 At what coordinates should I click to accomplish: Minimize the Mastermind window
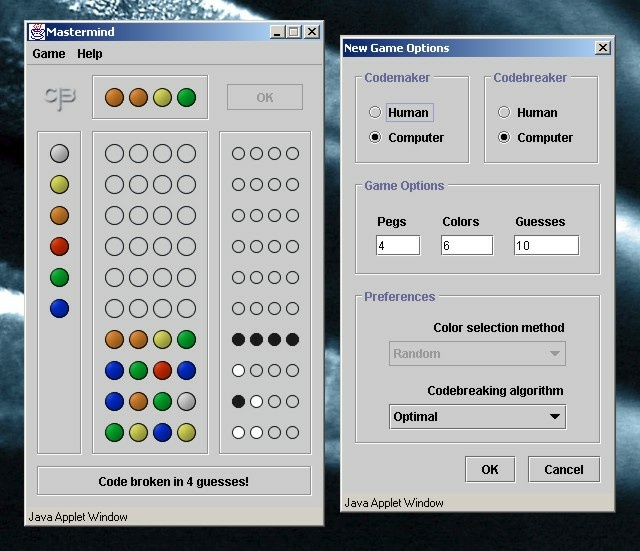[x=277, y=32]
